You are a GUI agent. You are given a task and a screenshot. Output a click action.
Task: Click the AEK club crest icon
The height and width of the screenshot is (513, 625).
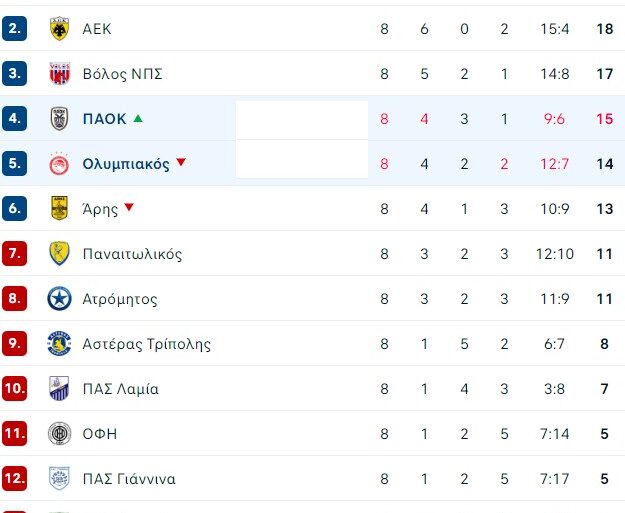tap(60, 29)
